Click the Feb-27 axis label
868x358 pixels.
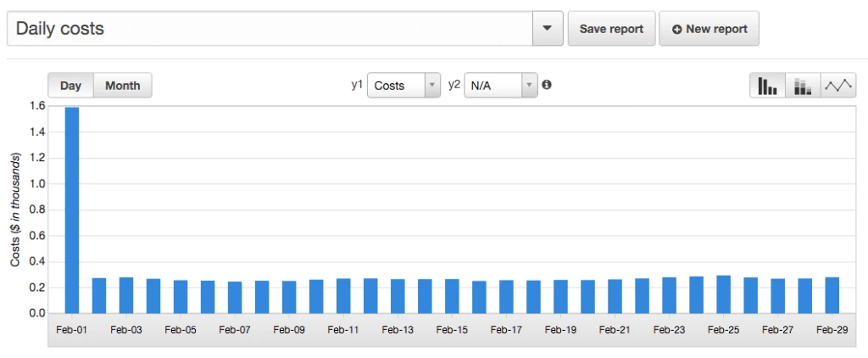(x=777, y=330)
